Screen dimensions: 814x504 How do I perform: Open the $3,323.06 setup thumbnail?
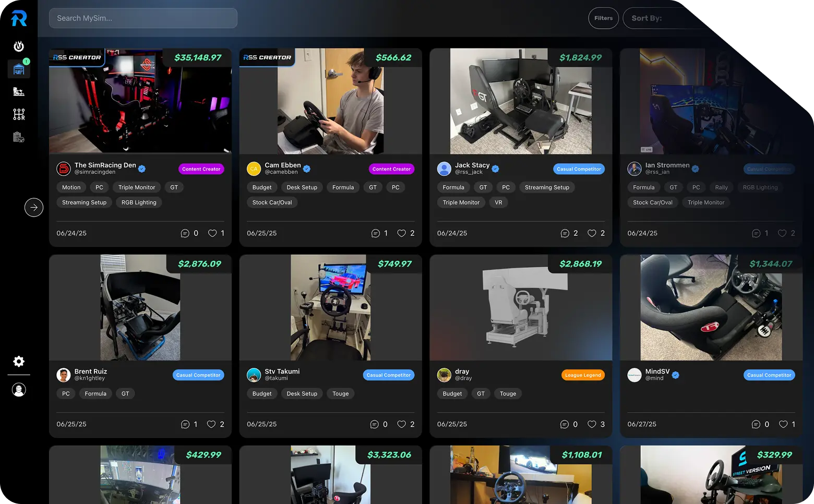click(x=331, y=475)
